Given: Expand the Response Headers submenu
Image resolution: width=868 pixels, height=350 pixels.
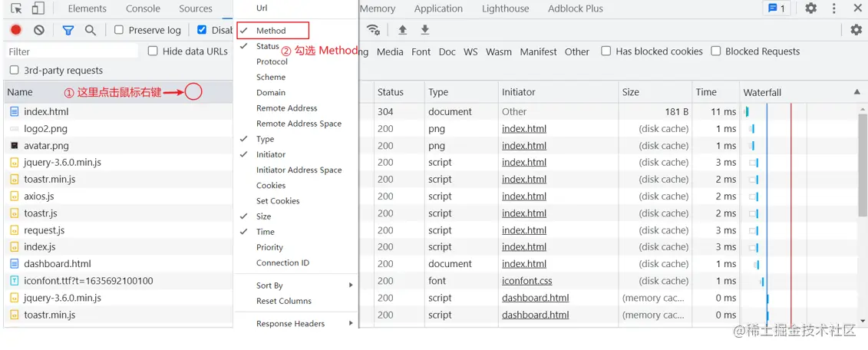Looking at the screenshot, I should (x=295, y=324).
